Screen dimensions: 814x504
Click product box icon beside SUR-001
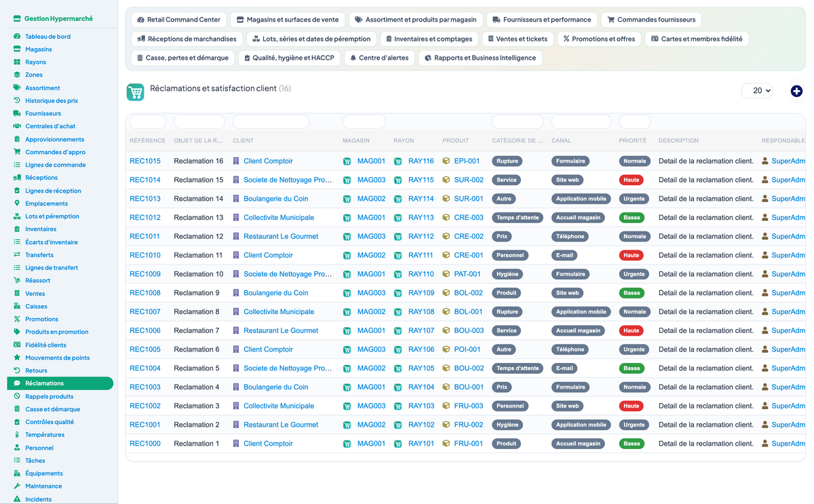click(x=446, y=199)
